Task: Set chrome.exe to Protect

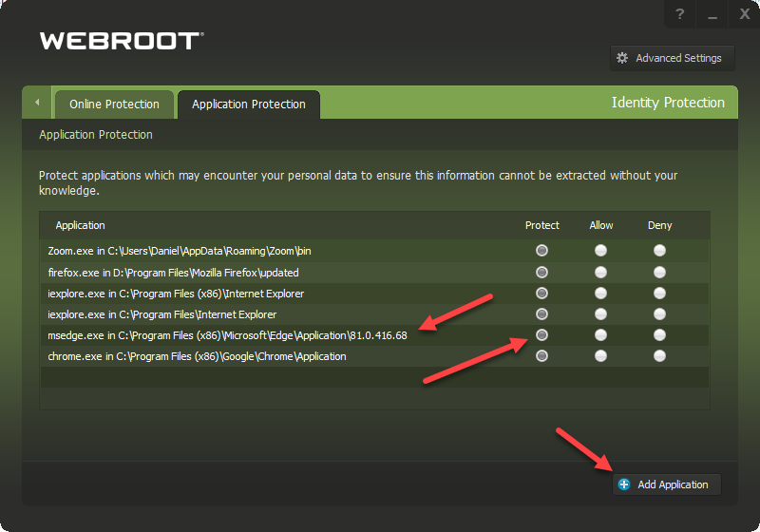Action: coord(541,356)
